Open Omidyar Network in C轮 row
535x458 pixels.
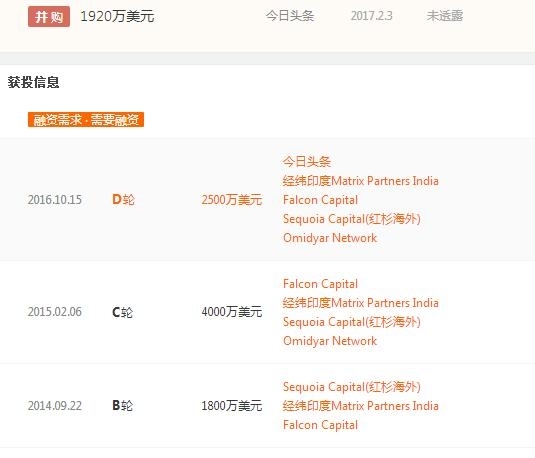pyautogui.click(x=330, y=341)
